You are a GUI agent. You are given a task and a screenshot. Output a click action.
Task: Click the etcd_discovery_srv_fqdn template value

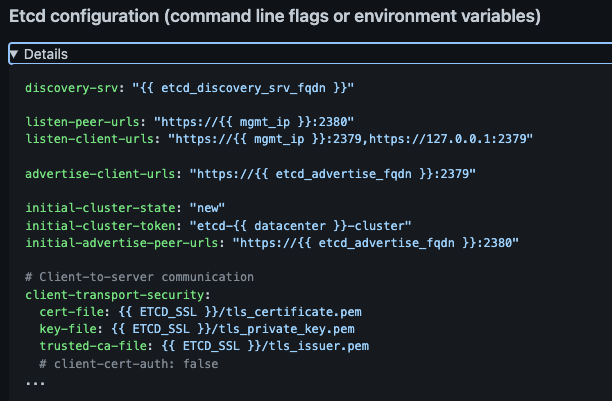point(243,88)
